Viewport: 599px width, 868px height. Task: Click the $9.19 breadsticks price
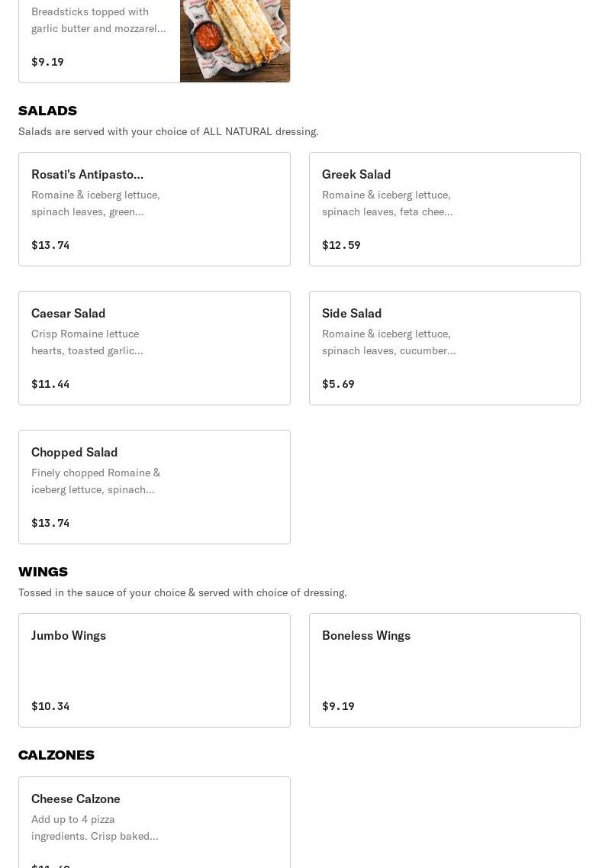(x=47, y=62)
